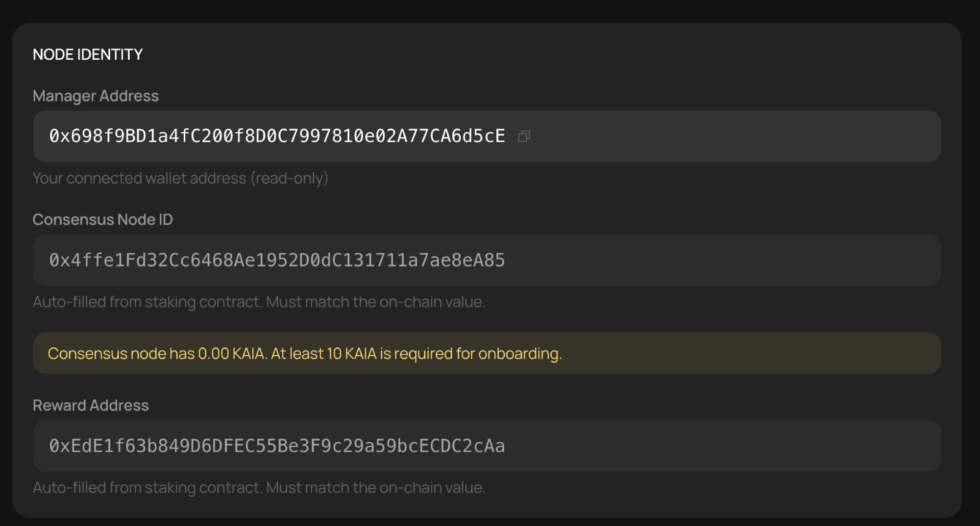Select the address text starting with 0xEdE1

277,446
